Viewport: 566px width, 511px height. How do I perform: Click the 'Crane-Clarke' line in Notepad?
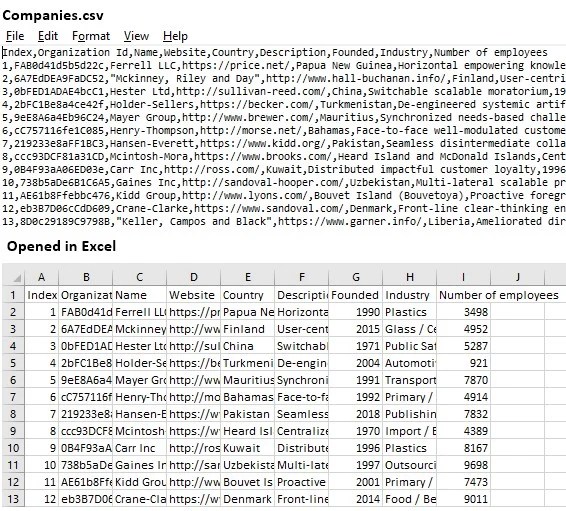coord(284,209)
